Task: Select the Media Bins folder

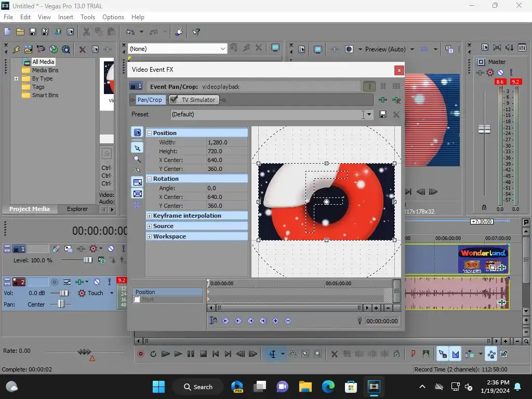Action: [x=45, y=70]
